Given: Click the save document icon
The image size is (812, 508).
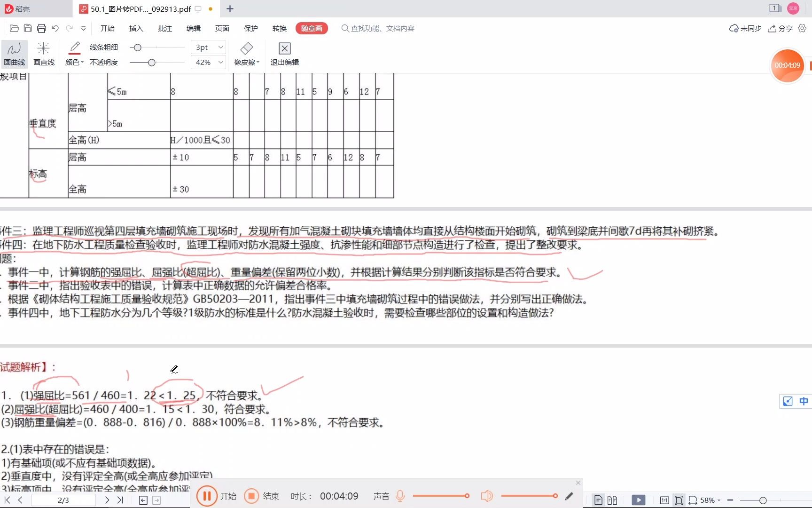Looking at the screenshot, I should coord(28,28).
